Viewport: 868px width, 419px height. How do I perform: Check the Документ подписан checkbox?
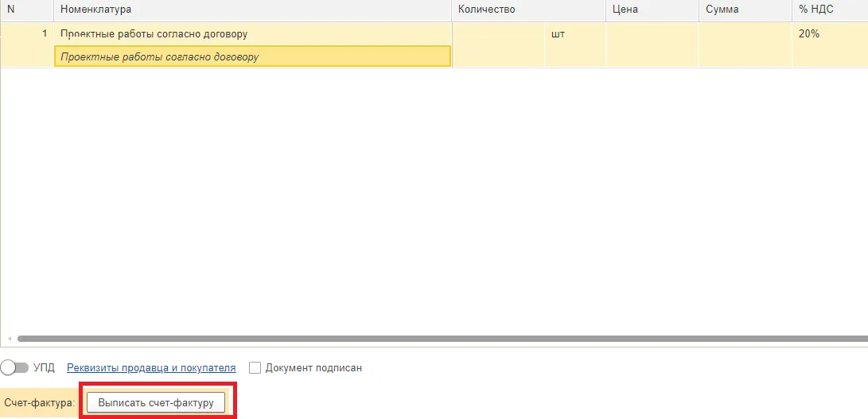click(255, 367)
